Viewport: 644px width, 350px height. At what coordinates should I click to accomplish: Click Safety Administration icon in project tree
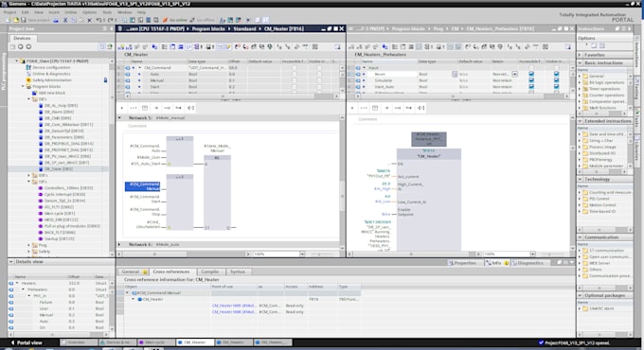tap(28, 80)
